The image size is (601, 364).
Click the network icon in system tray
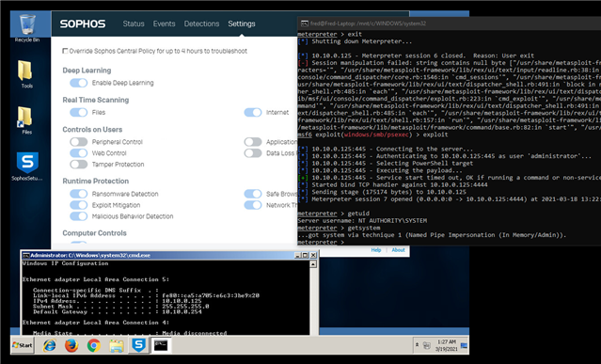427,345
